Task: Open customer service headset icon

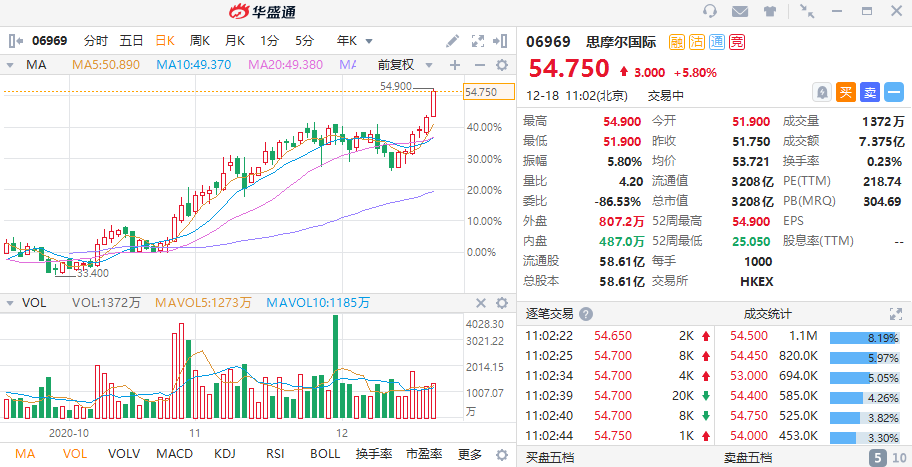Action: [710, 11]
